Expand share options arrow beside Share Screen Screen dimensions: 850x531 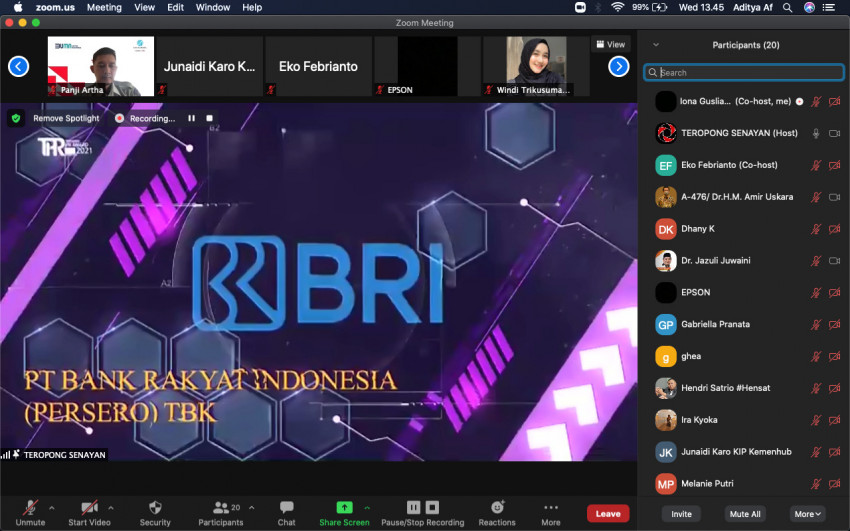coord(367,508)
